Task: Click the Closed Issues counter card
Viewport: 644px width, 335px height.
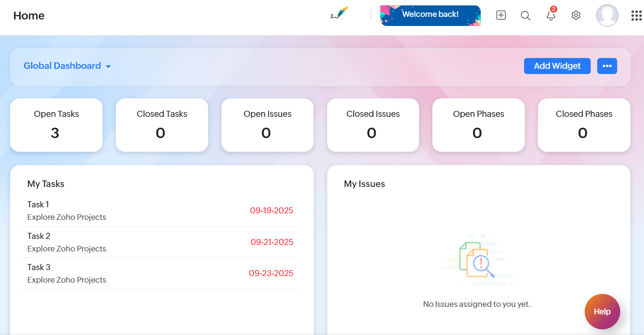Action: pyautogui.click(x=372, y=125)
